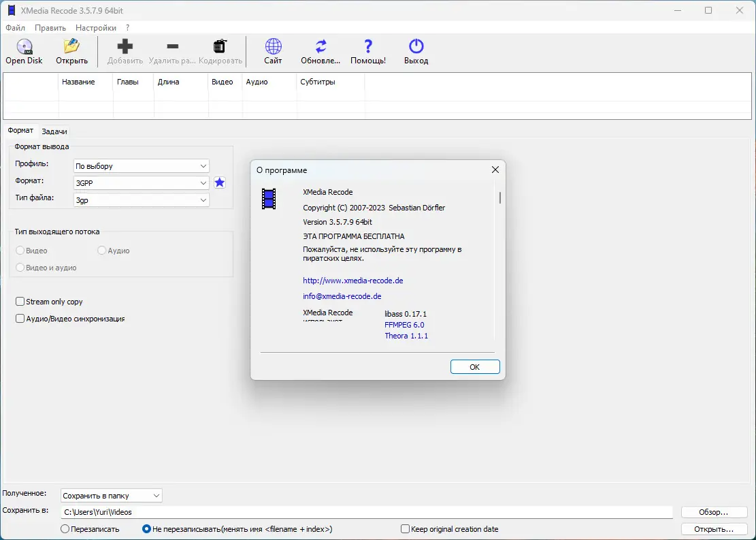Open the Профиль dropdown
This screenshot has width=756, height=540.
tap(141, 165)
